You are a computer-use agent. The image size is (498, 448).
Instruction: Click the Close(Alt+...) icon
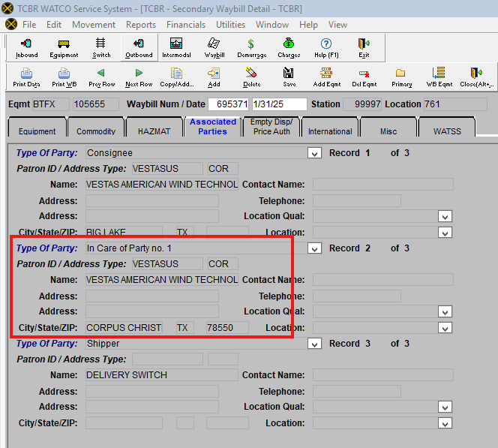pos(476,77)
